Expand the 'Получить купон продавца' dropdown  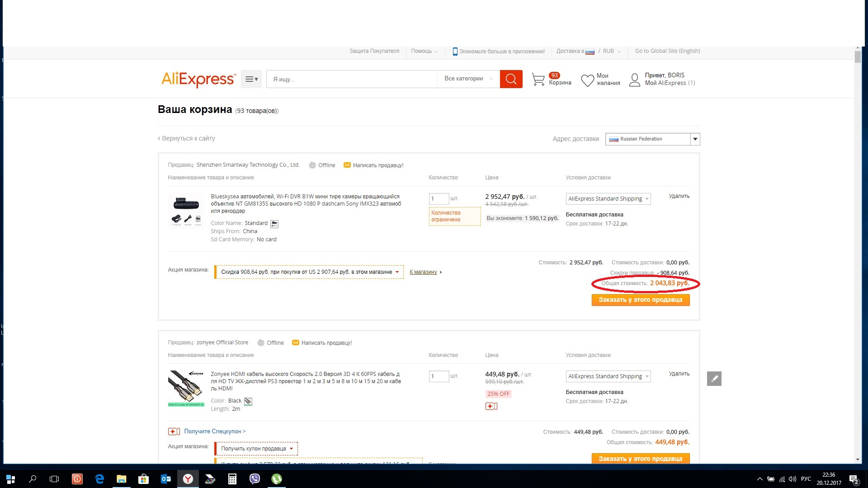click(x=256, y=449)
